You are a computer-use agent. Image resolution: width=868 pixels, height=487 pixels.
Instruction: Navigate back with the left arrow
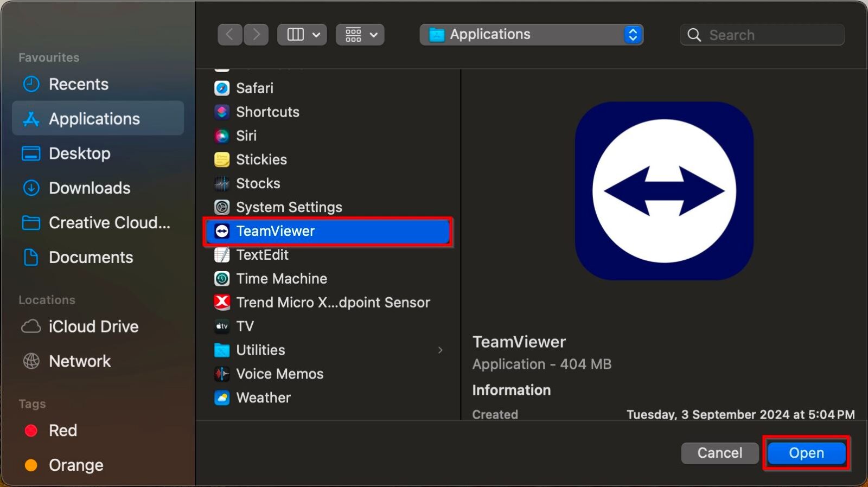point(230,35)
